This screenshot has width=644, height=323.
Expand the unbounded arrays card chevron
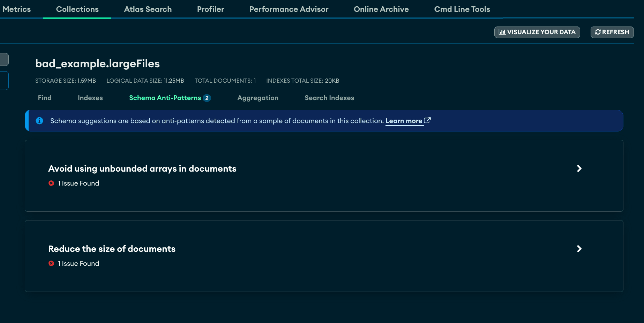pos(579,168)
